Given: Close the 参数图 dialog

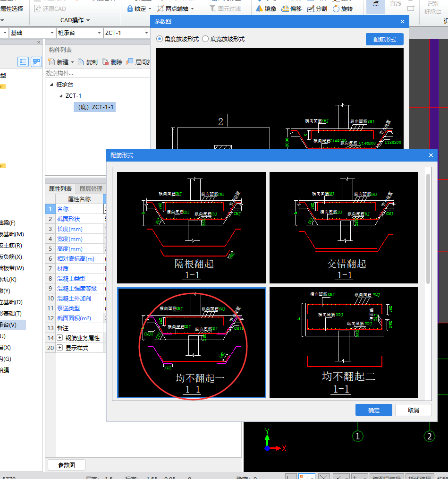Looking at the screenshot, I should click(x=403, y=21).
